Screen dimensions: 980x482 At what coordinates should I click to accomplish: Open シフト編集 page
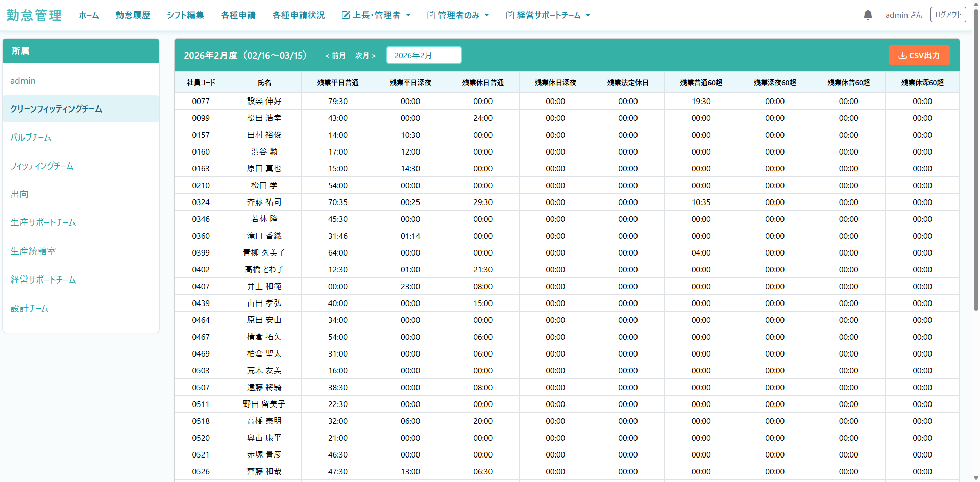pyautogui.click(x=185, y=15)
